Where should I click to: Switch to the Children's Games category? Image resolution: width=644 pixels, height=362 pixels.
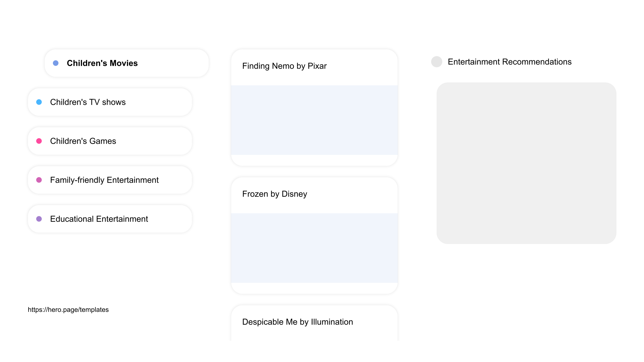pyautogui.click(x=110, y=141)
